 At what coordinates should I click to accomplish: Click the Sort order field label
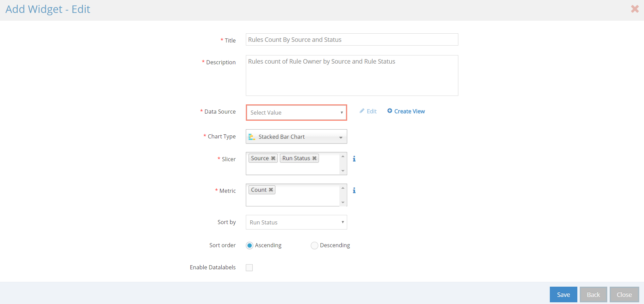(x=222, y=245)
